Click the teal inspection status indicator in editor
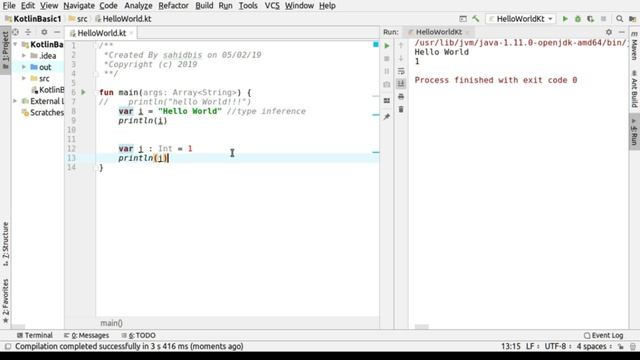The height and width of the screenshot is (360, 640). click(x=376, y=44)
